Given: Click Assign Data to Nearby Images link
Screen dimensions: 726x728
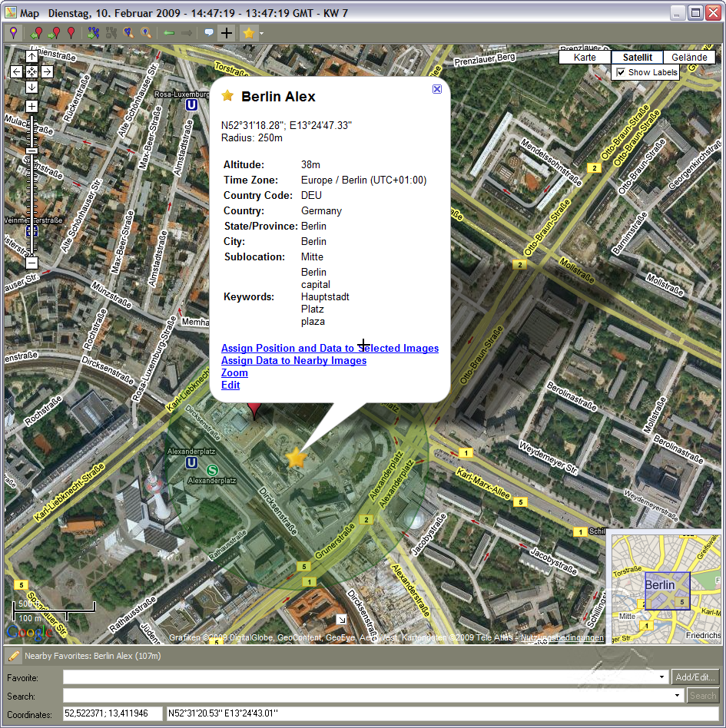Looking at the screenshot, I should coord(293,360).
